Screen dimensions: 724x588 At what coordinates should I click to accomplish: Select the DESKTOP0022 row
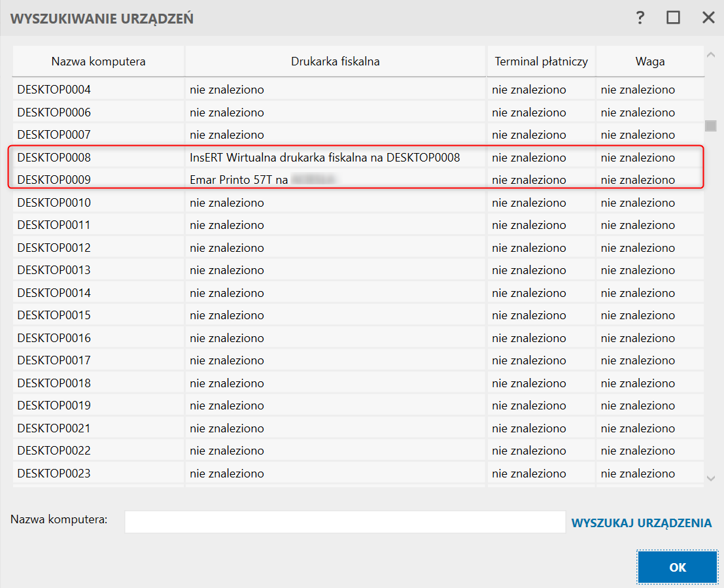pos(358,451)
